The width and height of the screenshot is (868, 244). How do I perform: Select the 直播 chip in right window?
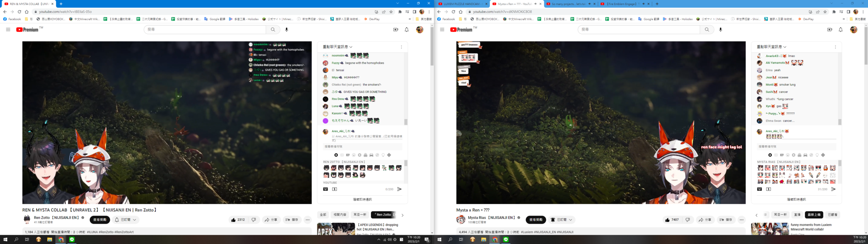pyautogui.click(x=797, y=215)
